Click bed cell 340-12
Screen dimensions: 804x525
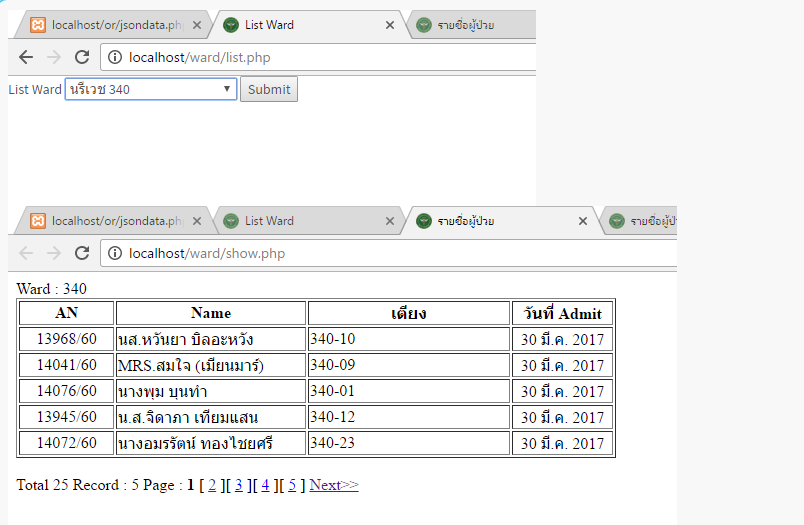409,417
